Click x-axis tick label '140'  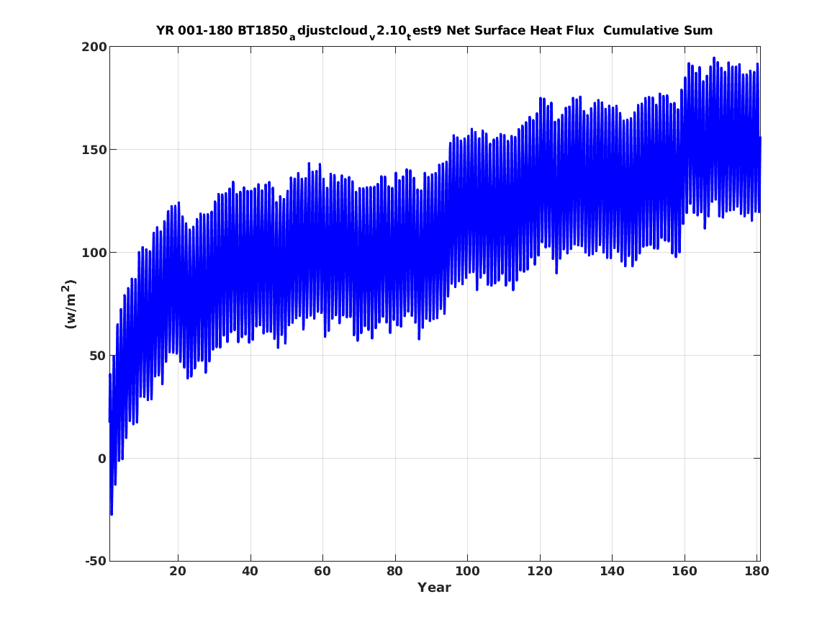612,571
